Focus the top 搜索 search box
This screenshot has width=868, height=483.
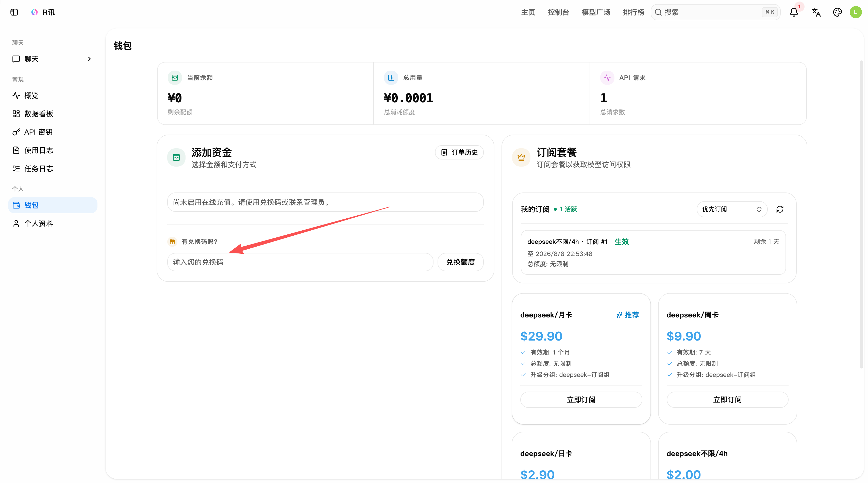(x=715, y=12)
